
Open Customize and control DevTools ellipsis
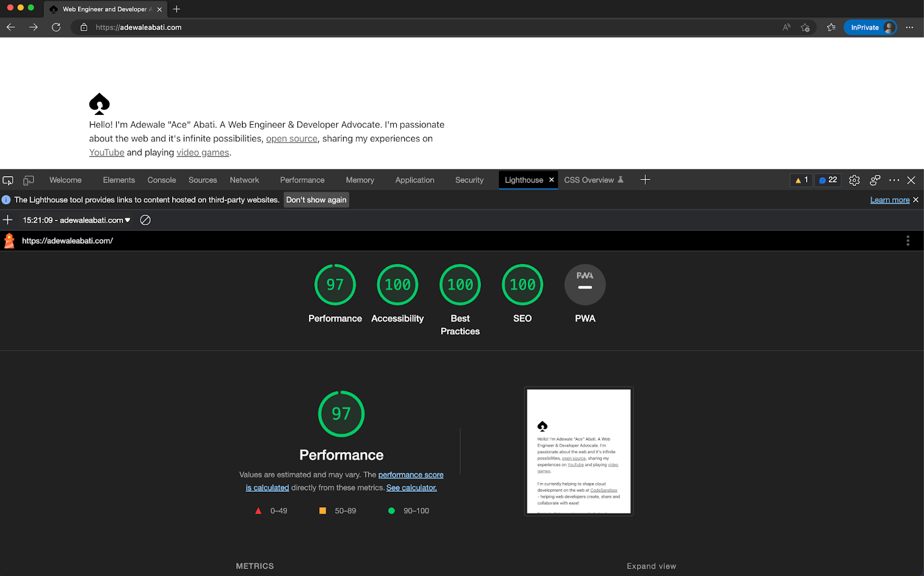894,180
